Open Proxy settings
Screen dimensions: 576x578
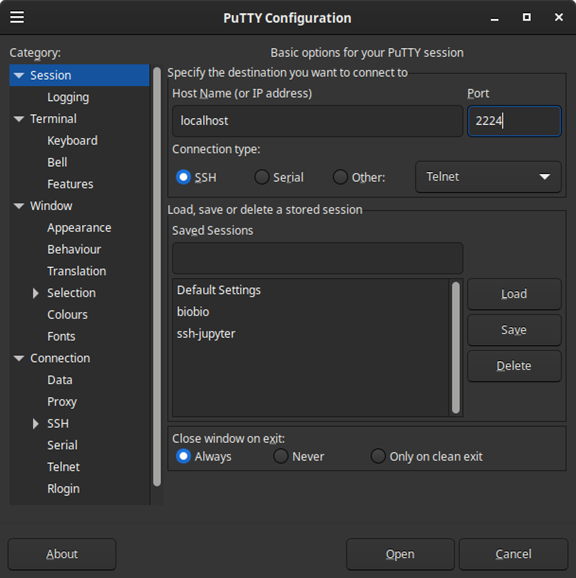[x=62, y=402]
